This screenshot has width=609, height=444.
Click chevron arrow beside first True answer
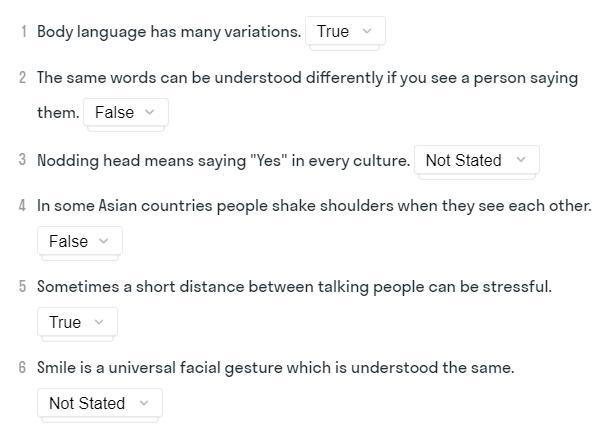pos(367,31)
